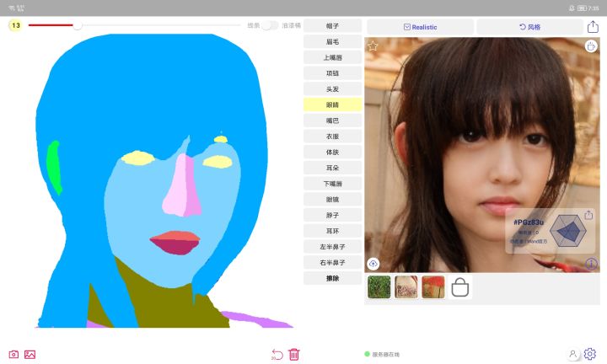Open the info icon on the photo
The height and width of the screenshot is (364, 607).
(591, 264)
